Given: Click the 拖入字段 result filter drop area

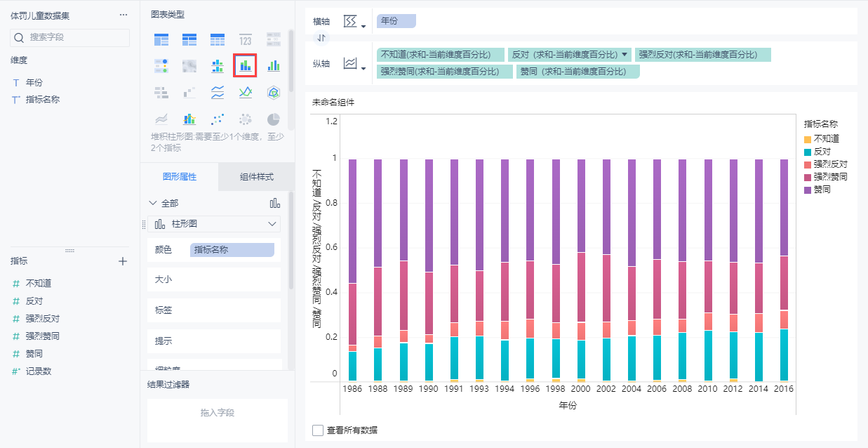Looking at the screenshot, I should pos(217,420).
